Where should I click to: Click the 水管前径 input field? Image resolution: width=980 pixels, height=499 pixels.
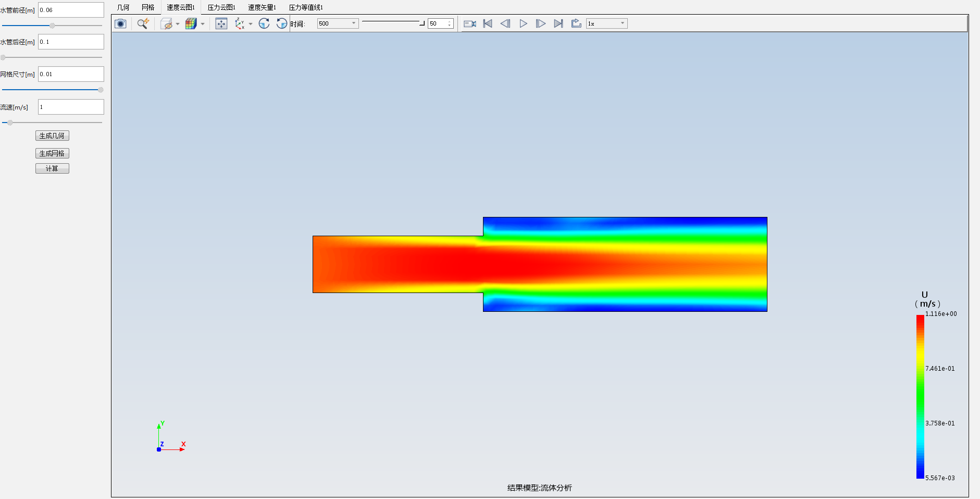click(x=71, y=10)
